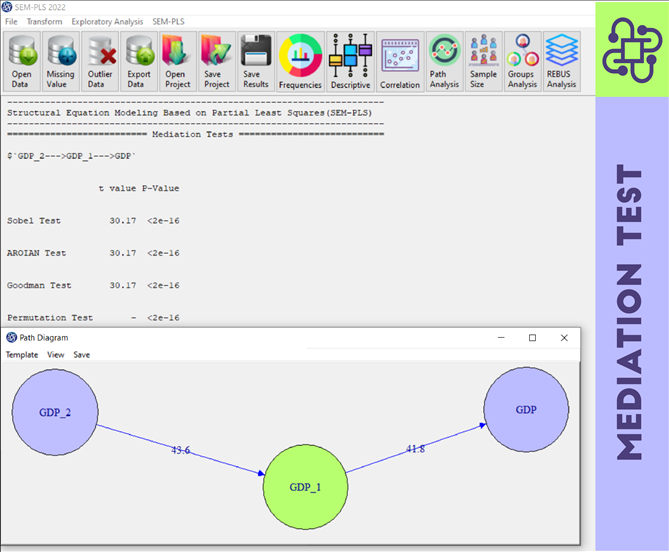This screenshot has height=552, width=669.
Task: Close the Path Diagram window
Action: (x=564, y=337)
